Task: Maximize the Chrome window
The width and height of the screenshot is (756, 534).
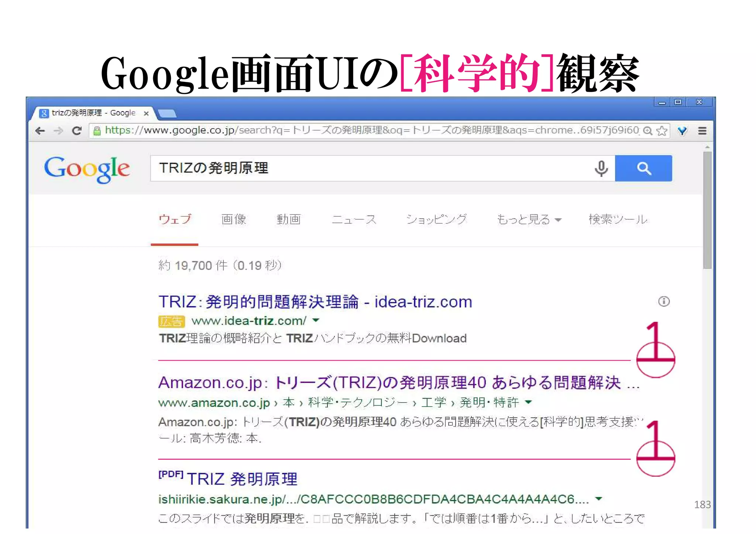Action: coord(678,102)
